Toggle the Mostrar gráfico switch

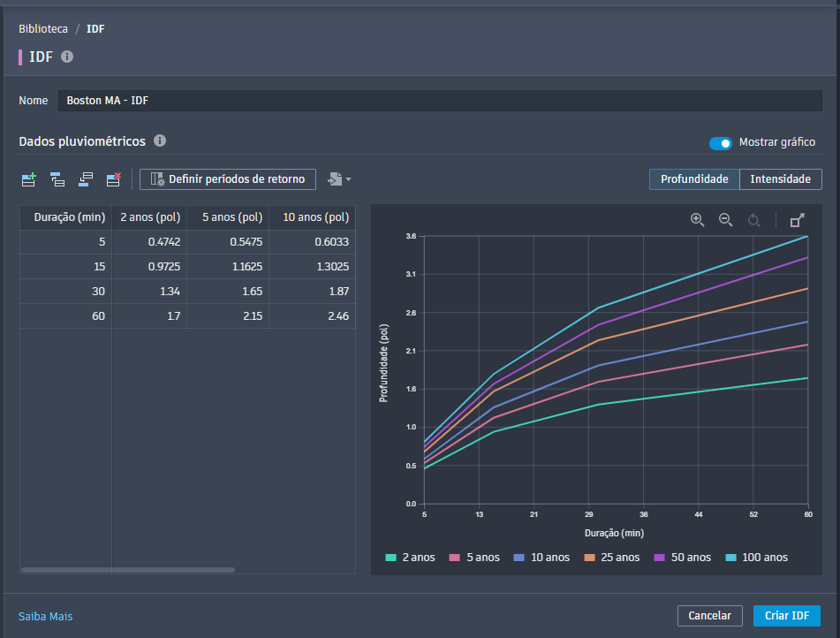pyautogui.click(x=721, y=143)
